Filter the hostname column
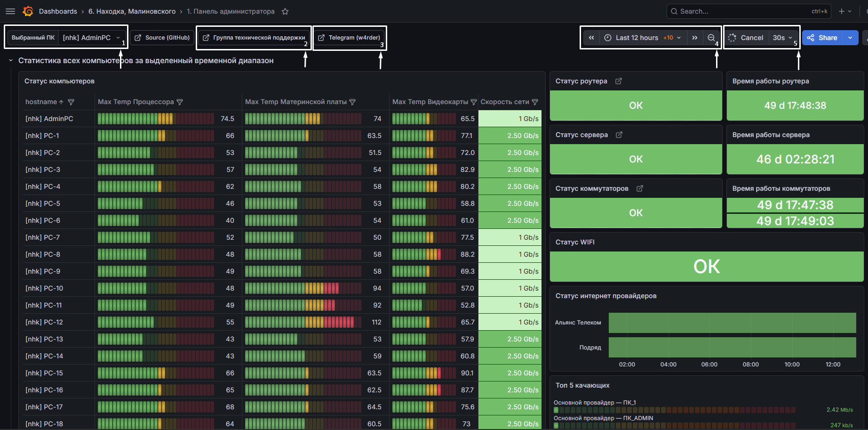This screenshot has height=430, width=868. tap(71, 102)
